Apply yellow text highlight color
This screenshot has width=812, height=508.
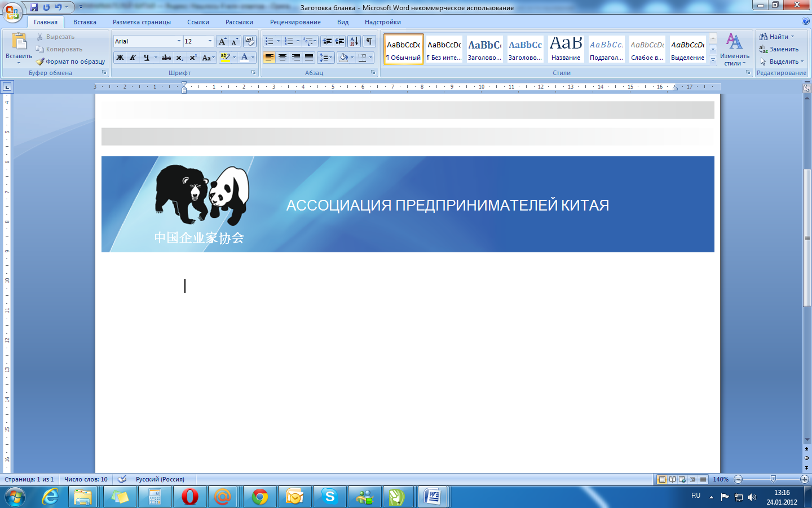click(x=225, y=58)
